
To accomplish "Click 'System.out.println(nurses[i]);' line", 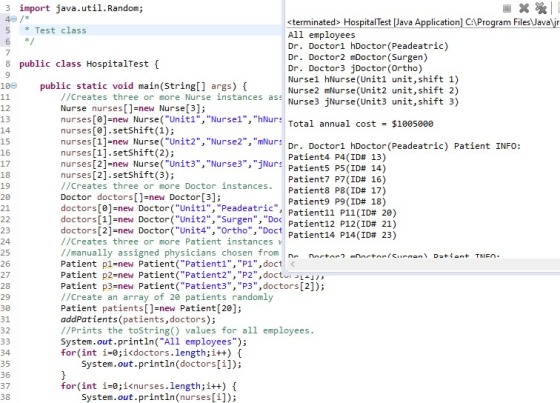I will [159, 397].
